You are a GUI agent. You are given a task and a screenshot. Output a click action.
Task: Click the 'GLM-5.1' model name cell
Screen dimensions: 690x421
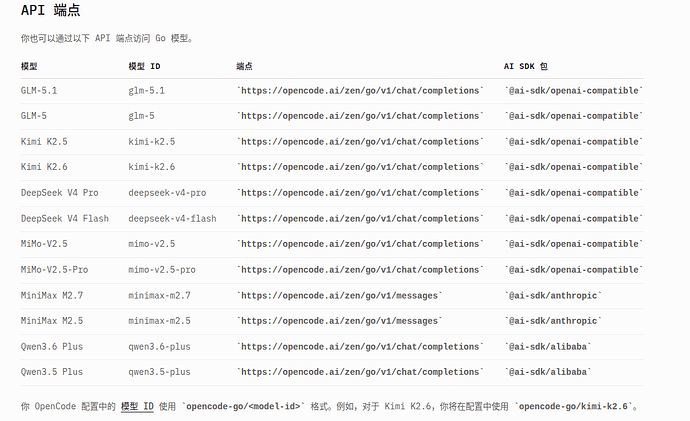(39, 91)
